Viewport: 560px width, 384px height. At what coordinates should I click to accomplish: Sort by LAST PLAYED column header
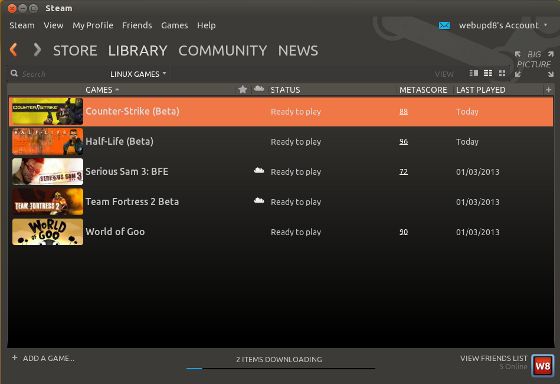click(481, 90)
